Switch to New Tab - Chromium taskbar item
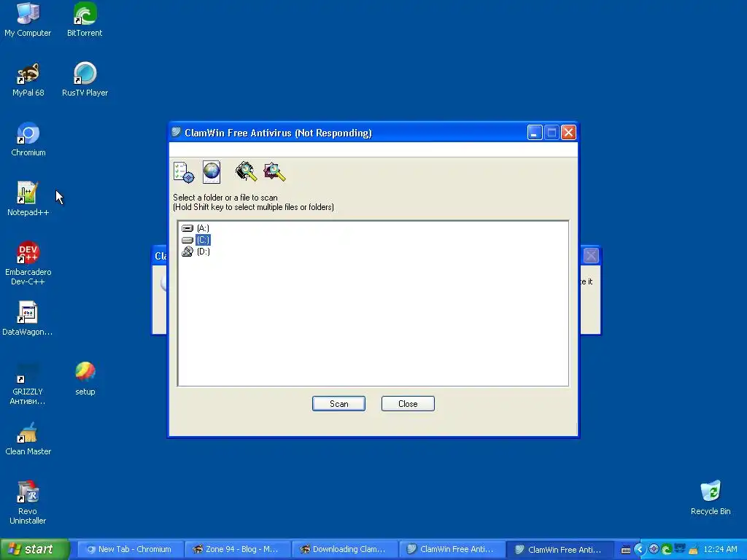 pyautogui.click(x=130, y=549)
